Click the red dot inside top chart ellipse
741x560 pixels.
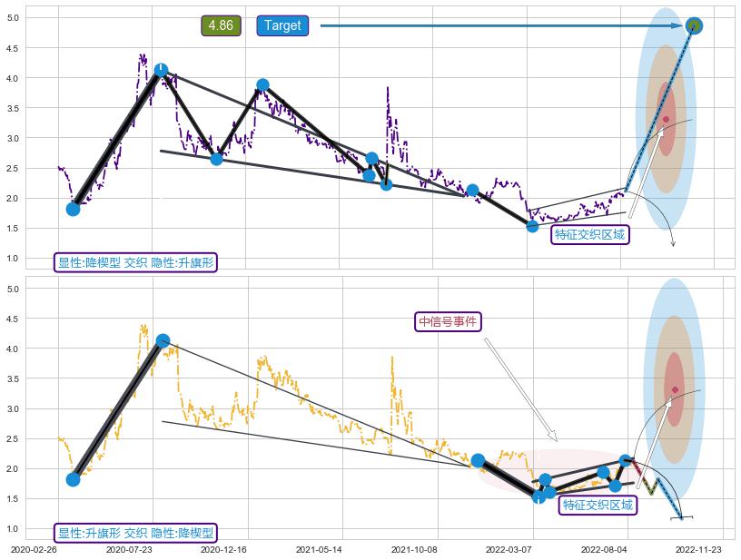pyautogui.click(x=666, y=119)
